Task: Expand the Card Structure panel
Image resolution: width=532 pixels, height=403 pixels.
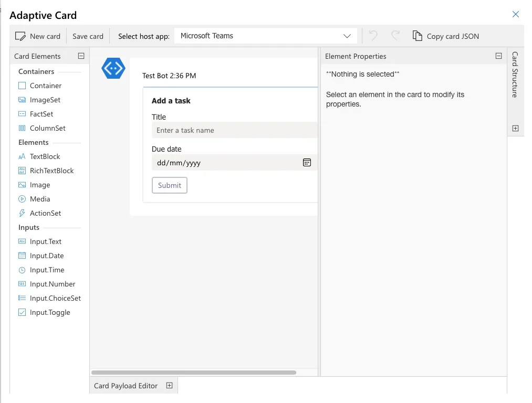Action: (515, 129)
